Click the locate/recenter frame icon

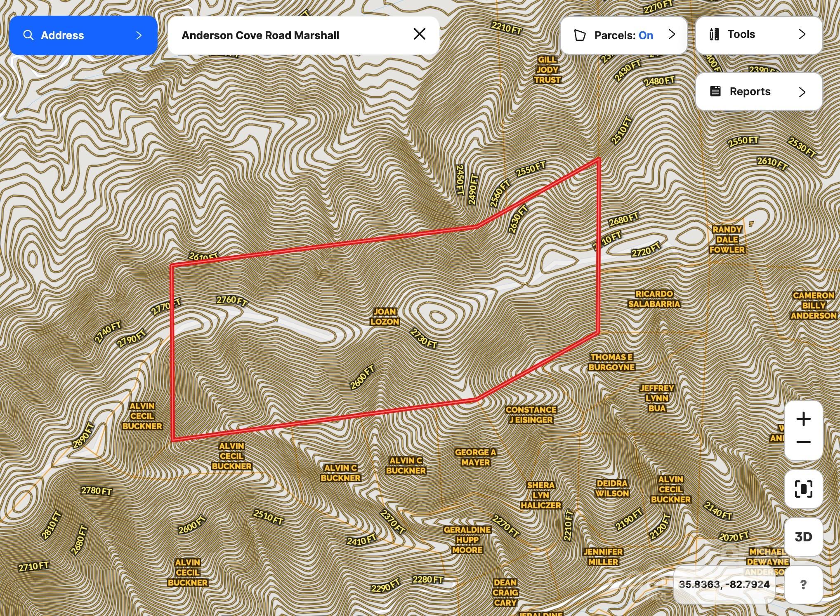(803, 489)
